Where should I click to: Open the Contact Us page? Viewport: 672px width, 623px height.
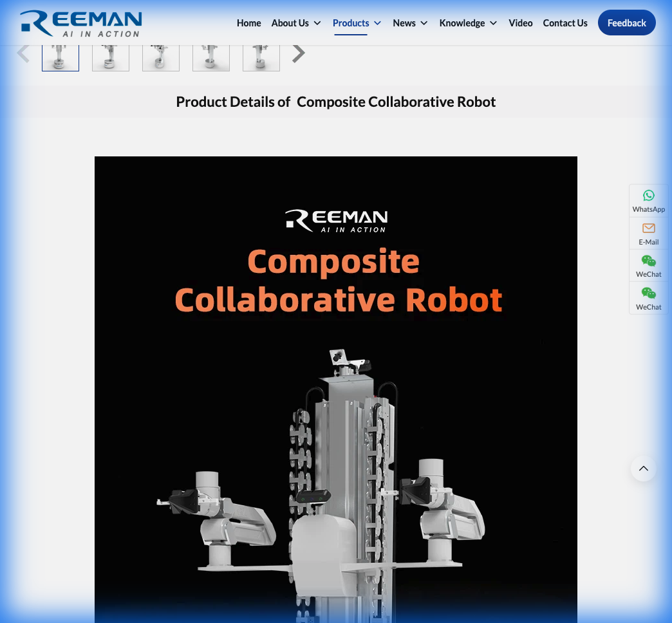click(x=565, y=23)
